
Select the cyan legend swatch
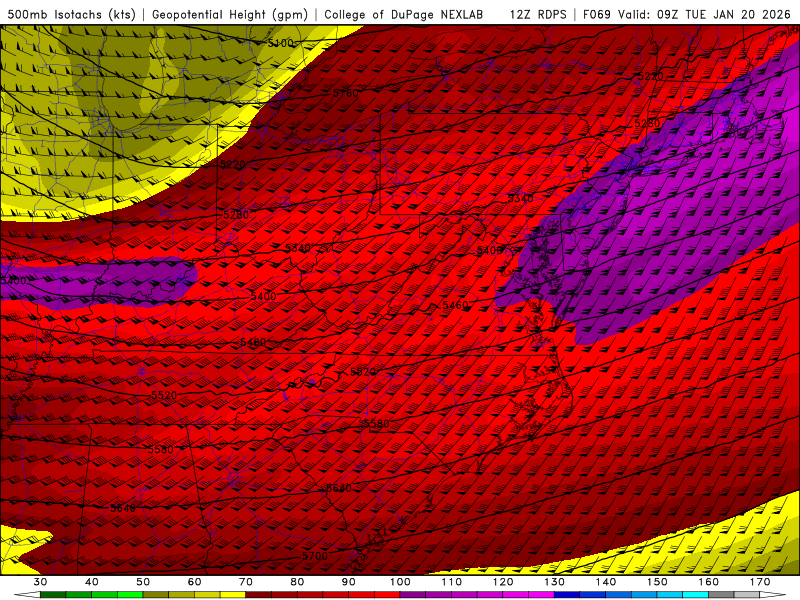tap(695, 594)
